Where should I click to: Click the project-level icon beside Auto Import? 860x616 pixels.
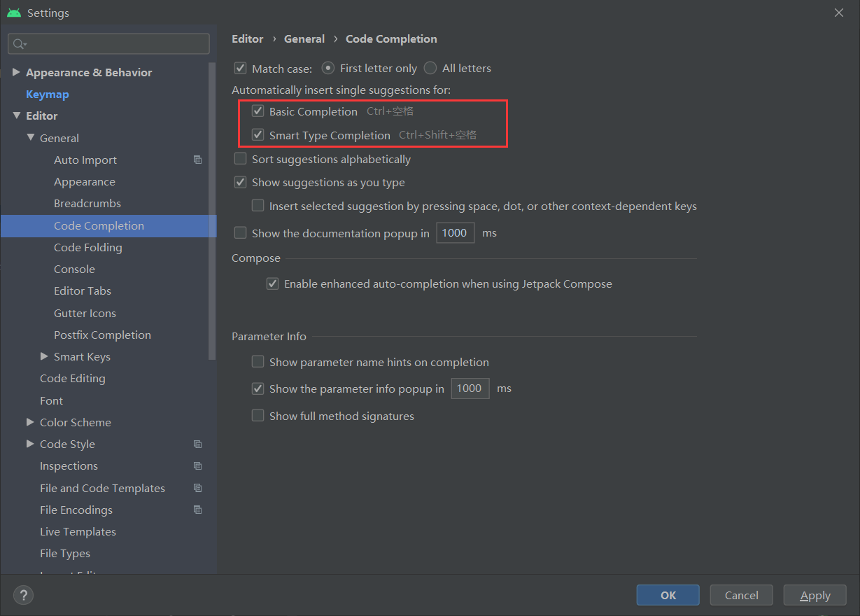pos(197,160)
